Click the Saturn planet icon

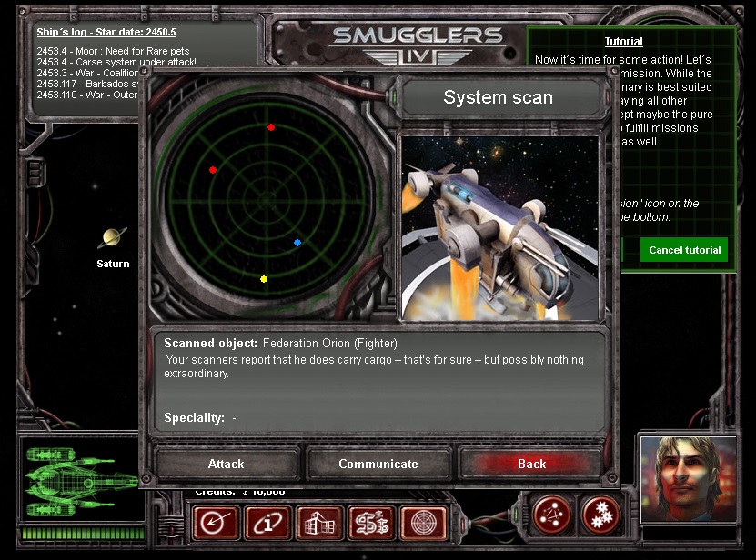[112, 237]
